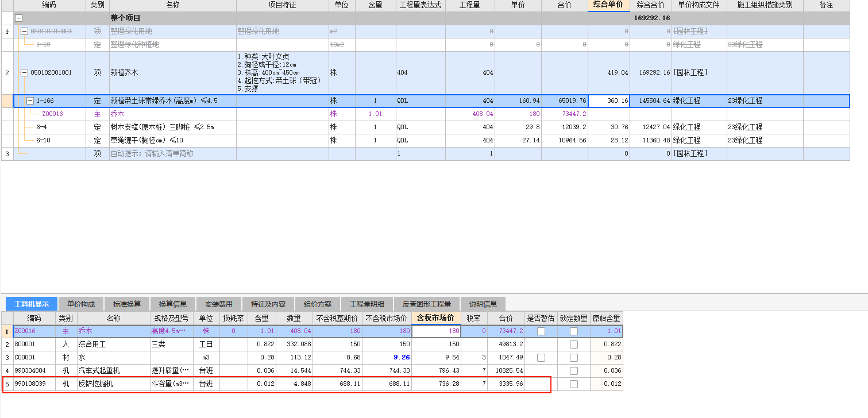This screenshot has height=418, width=868.
Task: Switch to the 工料机显示 tab
Action: (x=32, y=304)
